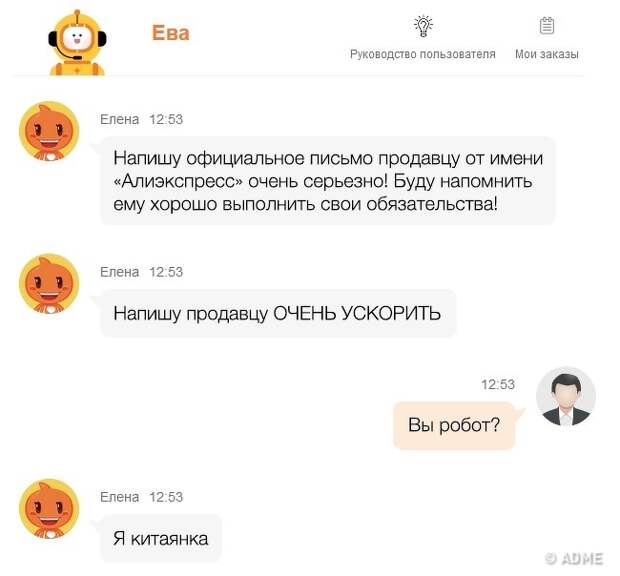Click the Елена name above Я китаянка

pyautogui.click(x=119, y=497)
